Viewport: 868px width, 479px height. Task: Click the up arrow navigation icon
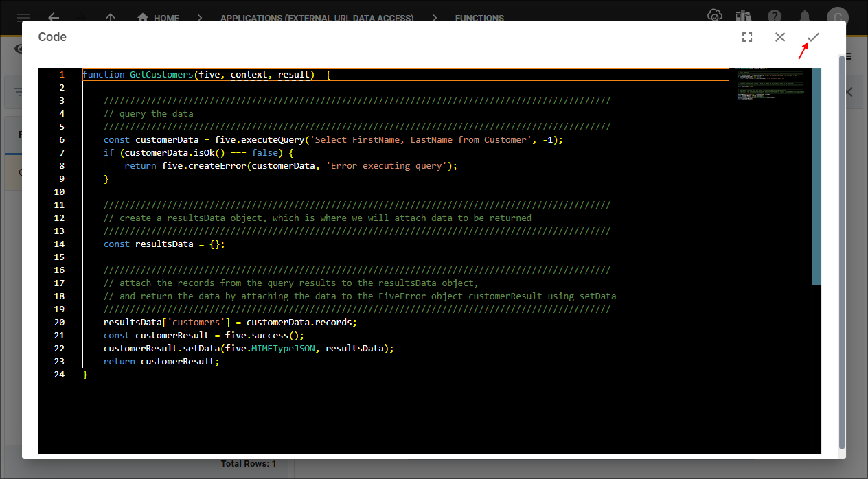pos(111,17)
